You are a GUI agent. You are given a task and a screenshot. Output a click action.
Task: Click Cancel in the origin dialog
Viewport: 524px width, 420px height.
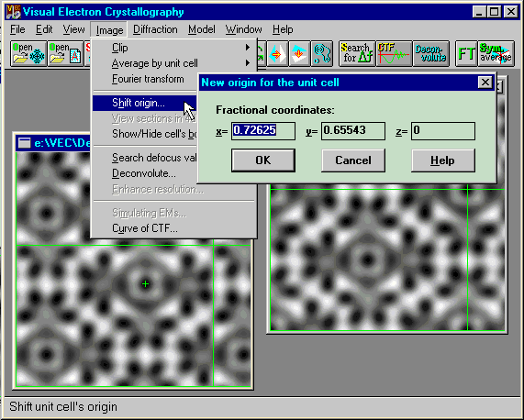click(353, 160)
